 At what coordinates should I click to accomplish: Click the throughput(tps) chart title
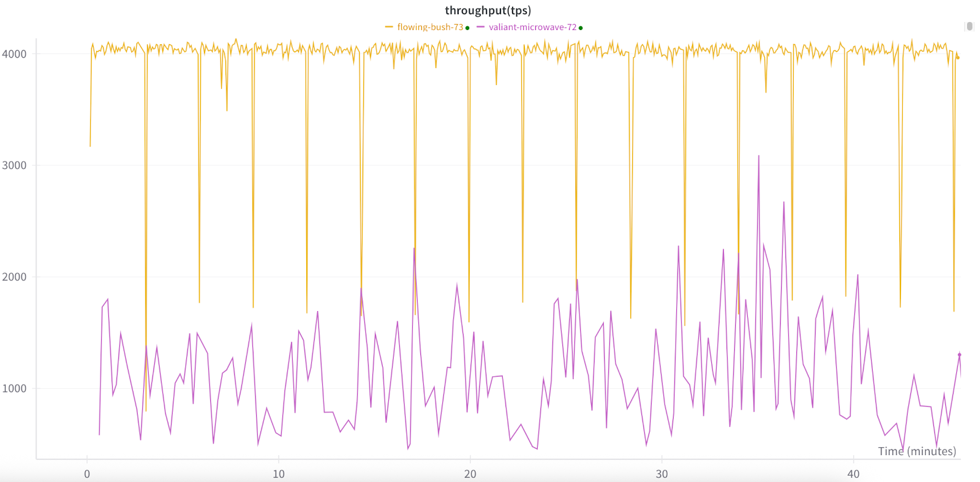pyautogui.click(x=488, y=10)
